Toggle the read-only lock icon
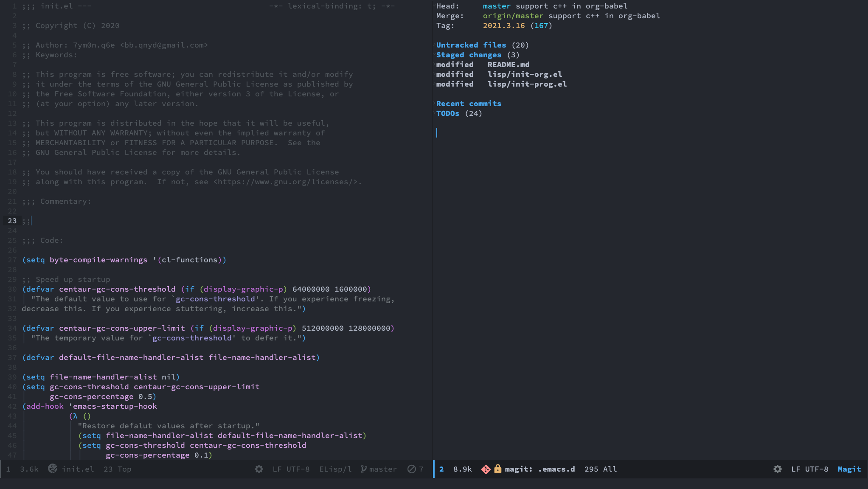This screenshot has height=489, width=868. (497, 469)
